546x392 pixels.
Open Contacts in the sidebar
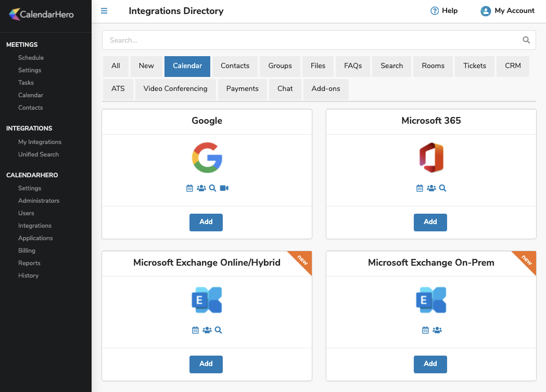coord(30,108)
